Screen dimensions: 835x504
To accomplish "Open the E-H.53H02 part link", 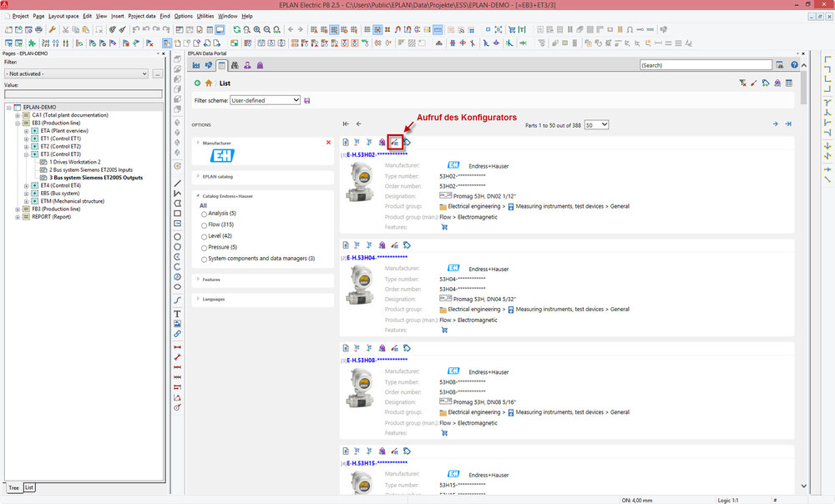I will pyautogui.click(x=377, y=155).
